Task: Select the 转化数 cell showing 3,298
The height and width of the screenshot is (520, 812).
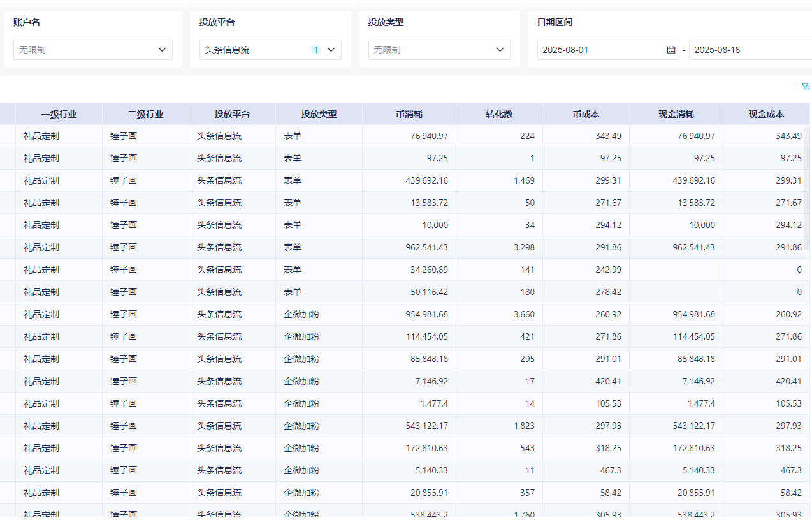Action: pos(500,247)
